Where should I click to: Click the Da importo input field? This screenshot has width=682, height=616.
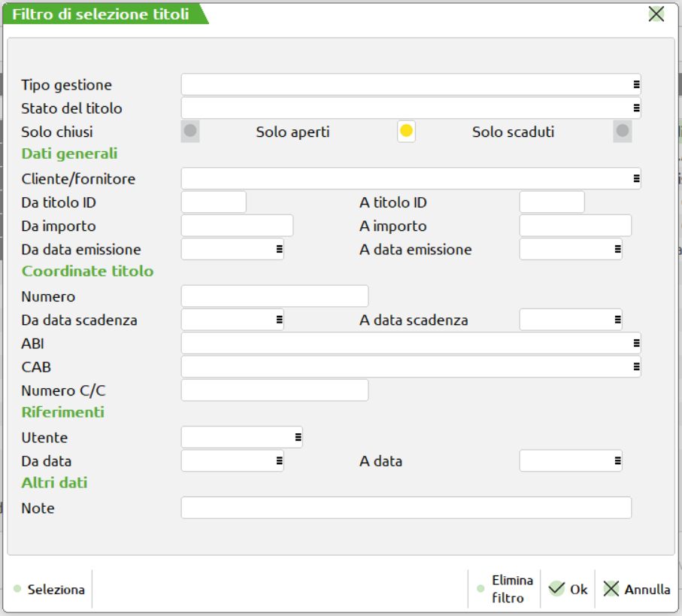(x=237, y=226)
